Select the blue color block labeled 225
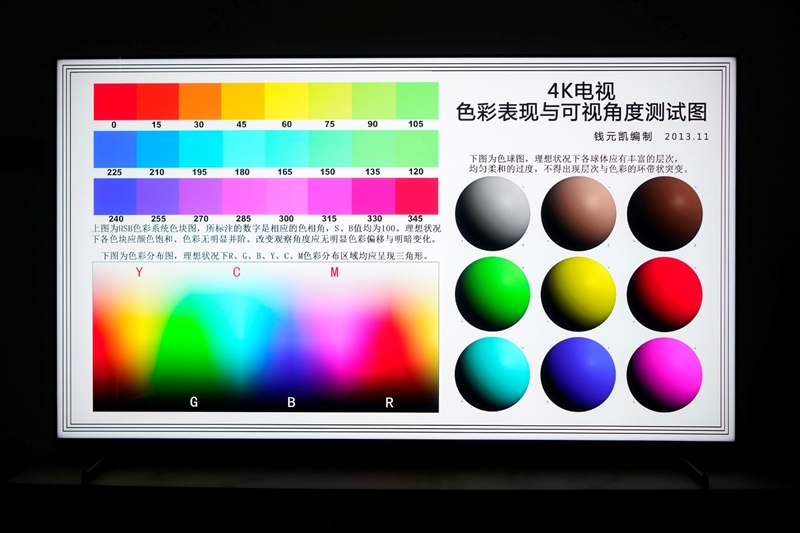Image resolution: width=800 pixels, height=533 pixels. coord(115,149)
